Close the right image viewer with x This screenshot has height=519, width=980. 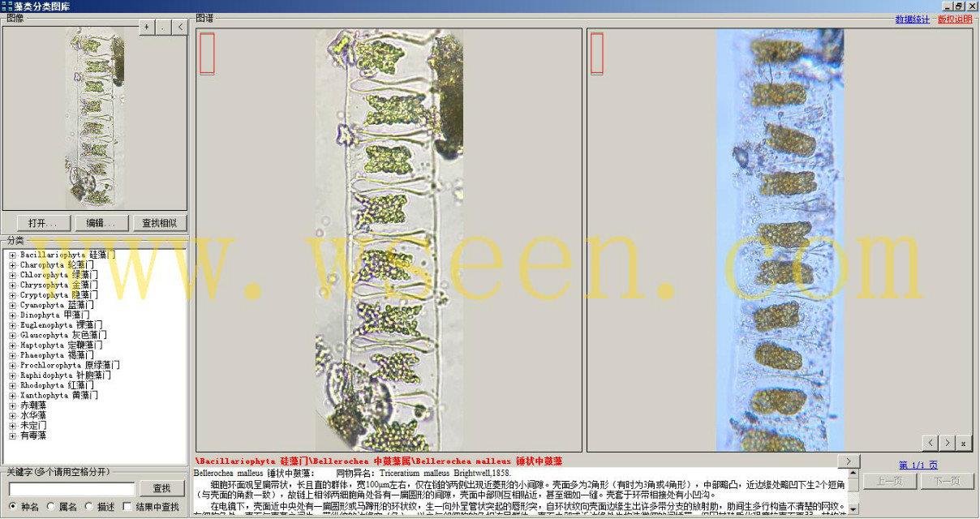pyautogui.click(x=963, y=443)
